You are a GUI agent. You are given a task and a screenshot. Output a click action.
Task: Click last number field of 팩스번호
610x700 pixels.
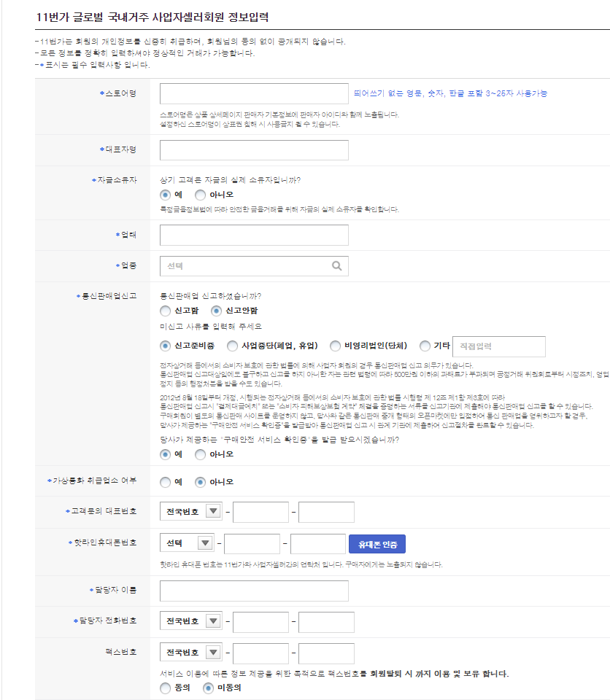(326, 653)
